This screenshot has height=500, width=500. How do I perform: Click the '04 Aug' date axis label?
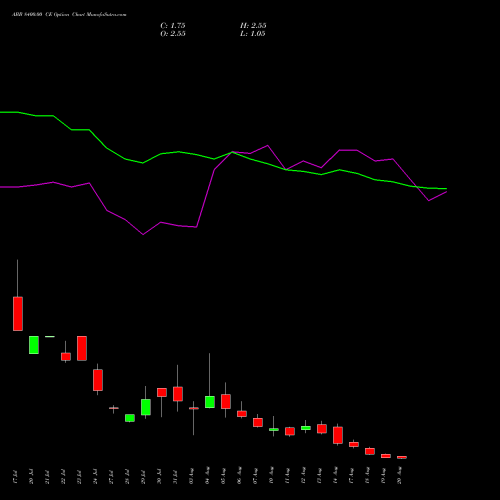207,476
